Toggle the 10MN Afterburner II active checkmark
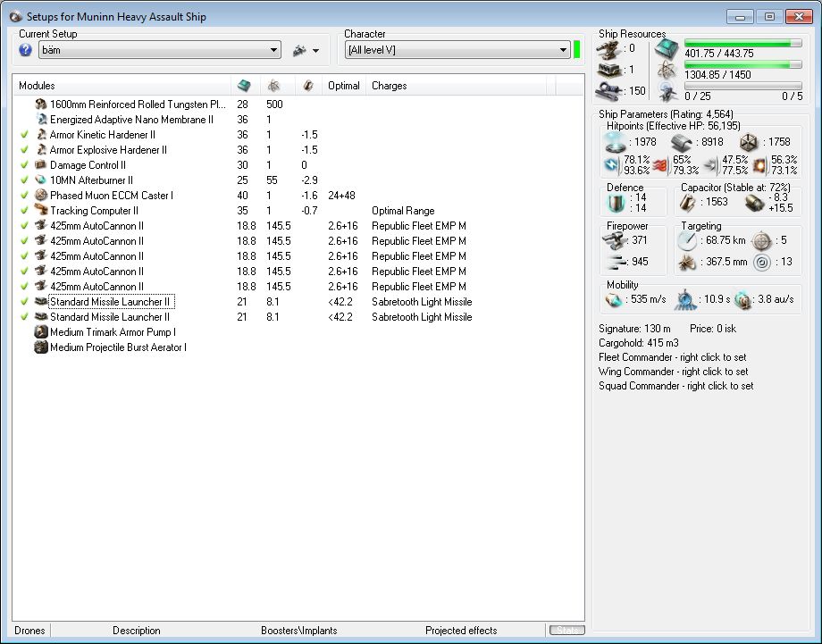Image resolution: width=822 pixels, height=644 pixels. pos(24,180)
